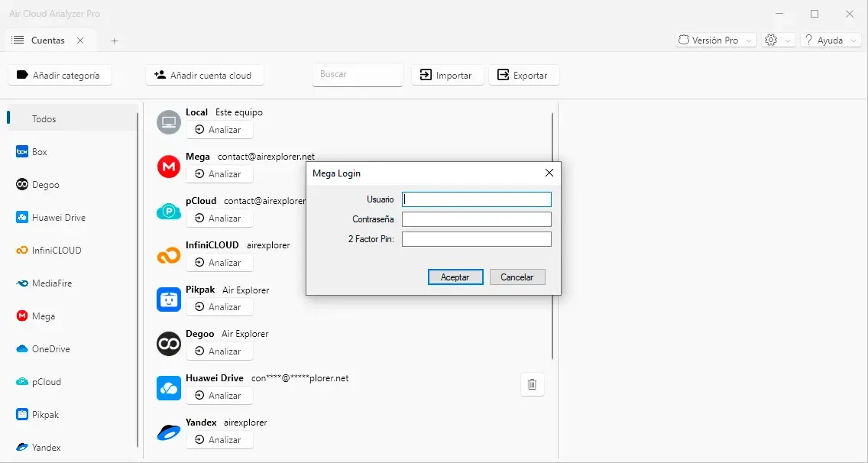This screenshot has width=868, height=463.
Task: Analyze the InfiniCLOUD account
Action: (x=219, y=263)
